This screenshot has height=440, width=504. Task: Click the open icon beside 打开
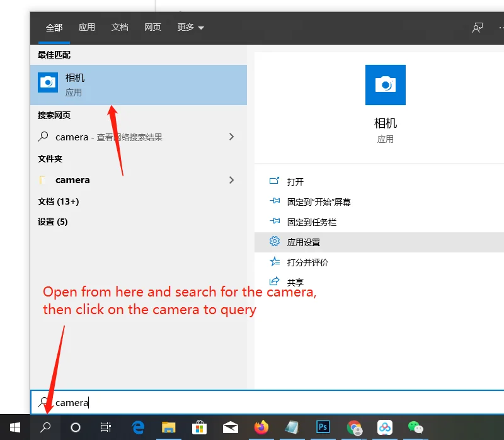pos(274,181)
